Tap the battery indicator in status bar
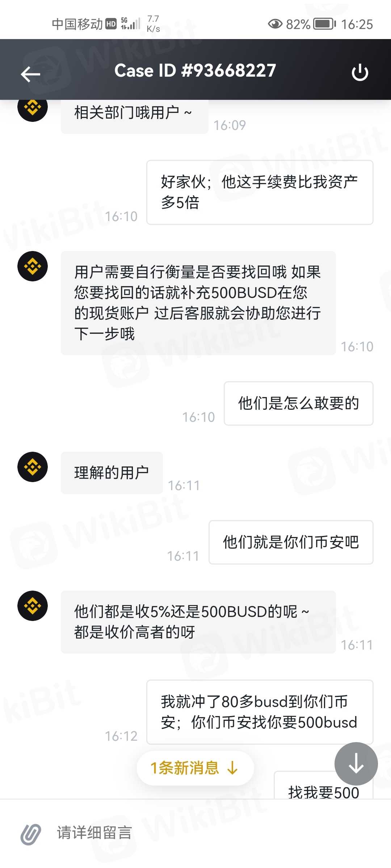The height and width of the screenshot is (868, 391). (324, 24)
